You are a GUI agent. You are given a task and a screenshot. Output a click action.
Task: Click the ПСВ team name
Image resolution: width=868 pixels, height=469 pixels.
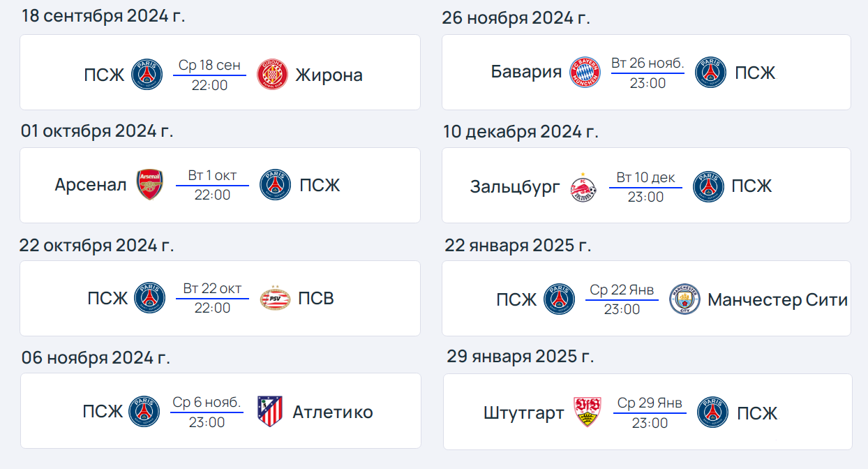click(316, 299)
